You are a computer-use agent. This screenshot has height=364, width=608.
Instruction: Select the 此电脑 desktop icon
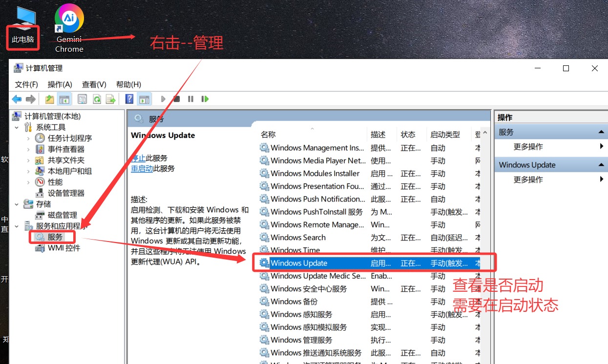point(23,25)
